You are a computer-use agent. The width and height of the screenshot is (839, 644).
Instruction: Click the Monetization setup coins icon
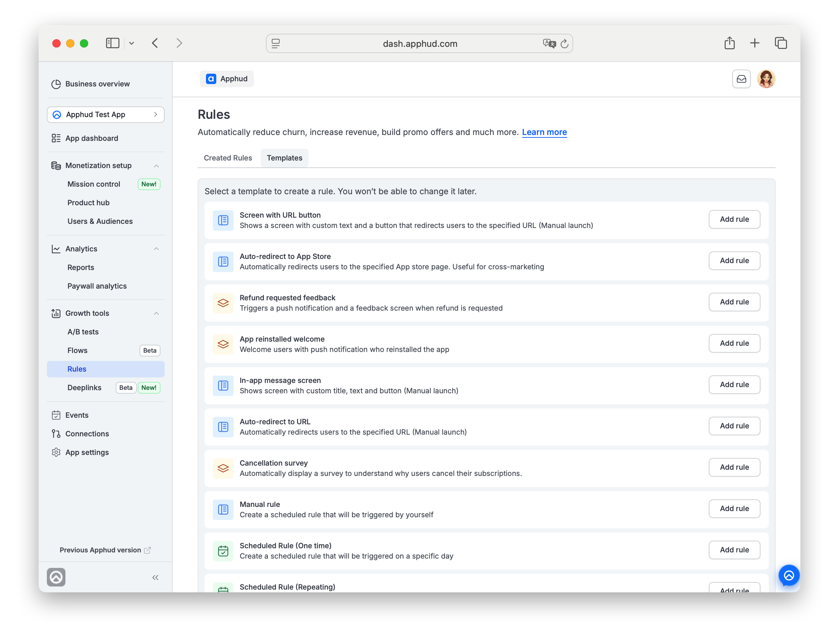click(56, 166)
